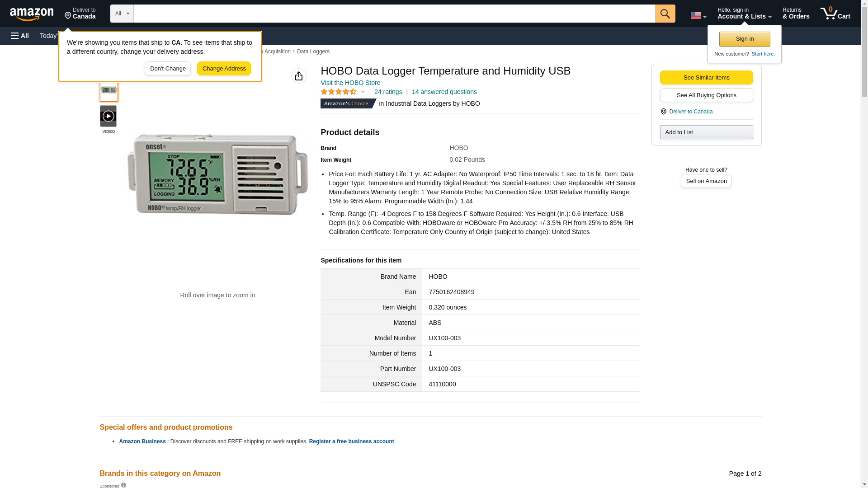
Task: Click the search magnifier button
Action: pyautogui.click(x=665, y=14)
